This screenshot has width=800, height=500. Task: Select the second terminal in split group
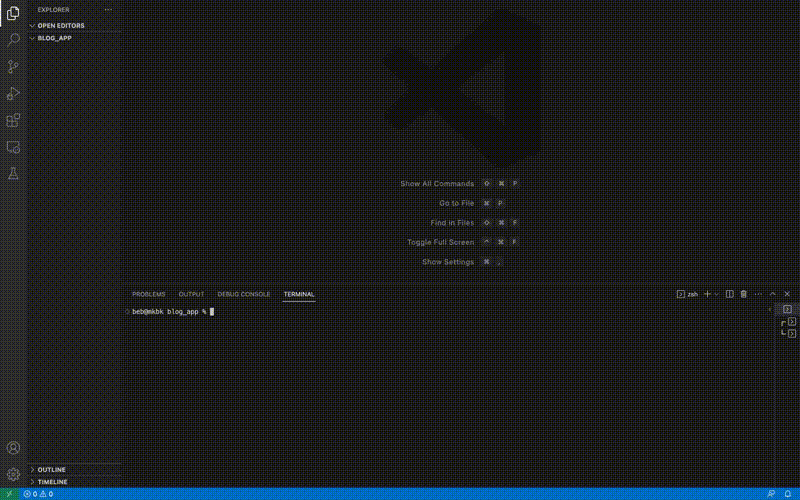(791, 321)
